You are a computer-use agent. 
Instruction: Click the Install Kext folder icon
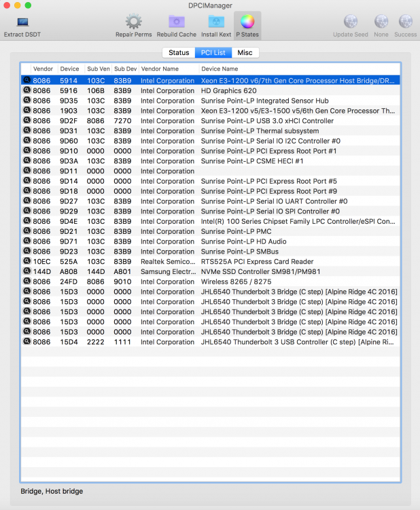coord(216,22)
